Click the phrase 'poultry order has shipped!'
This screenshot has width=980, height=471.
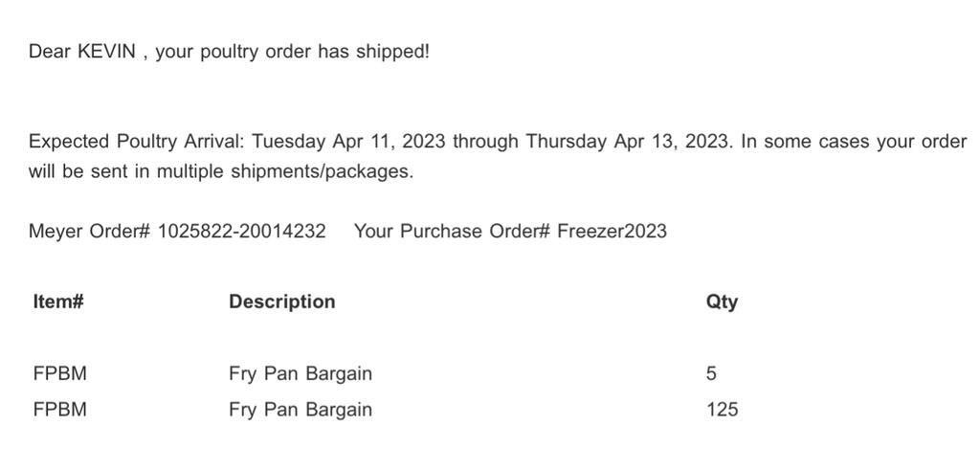point(315,52)
